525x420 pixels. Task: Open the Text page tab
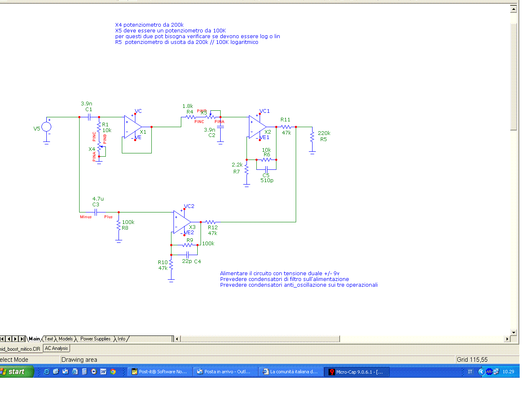pyautogui.click(x=49, y=339)
